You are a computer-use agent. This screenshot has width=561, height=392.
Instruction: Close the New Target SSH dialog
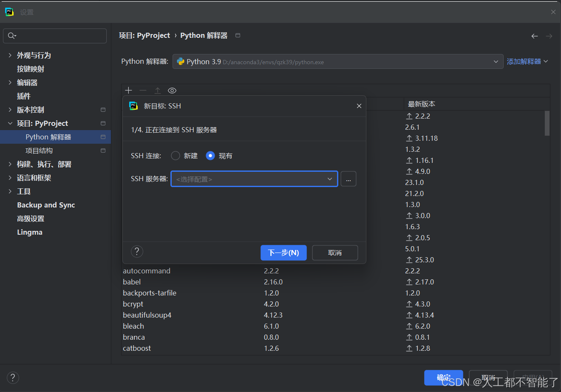click(x=359, y=106)
